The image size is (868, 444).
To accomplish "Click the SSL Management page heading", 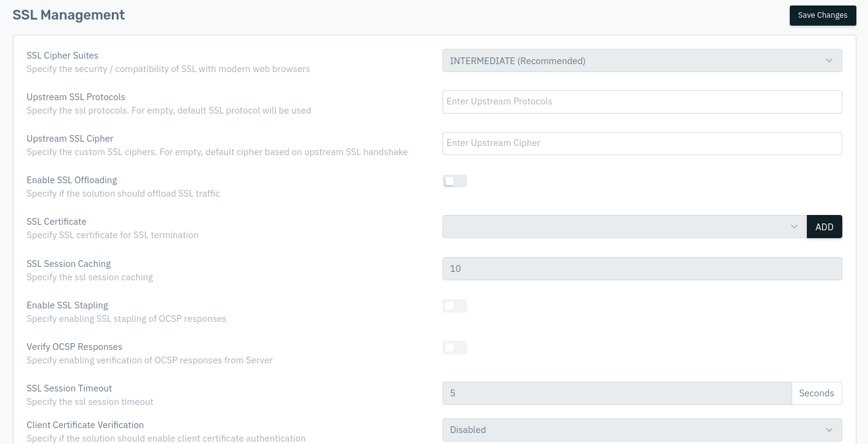I will point(68,15).
